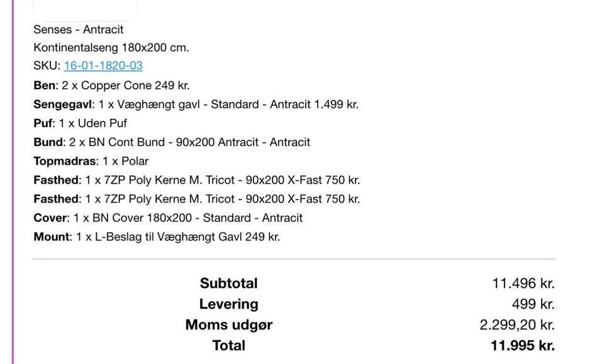Select the second Fasthed 7ZP Poly Kerne line
Screen dimensions: 604x364
coord(196,199)
